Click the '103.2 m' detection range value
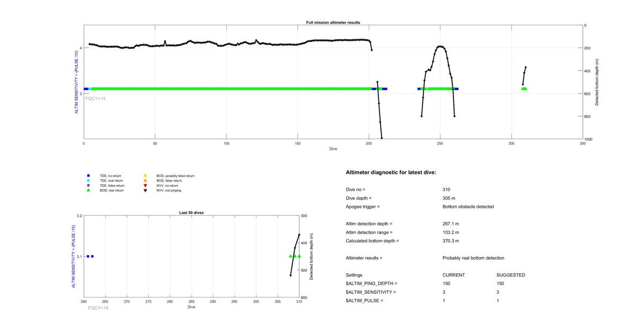 click(451, 233)
